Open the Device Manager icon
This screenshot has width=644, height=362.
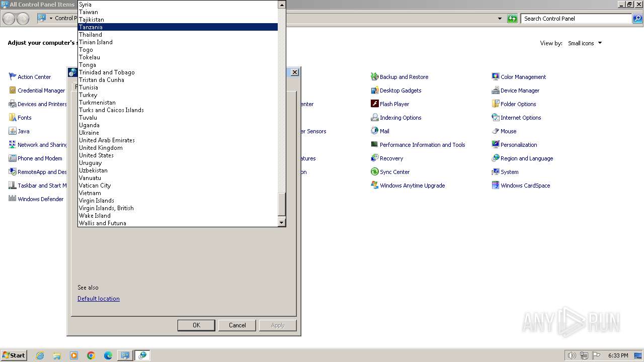pos(496,90)
